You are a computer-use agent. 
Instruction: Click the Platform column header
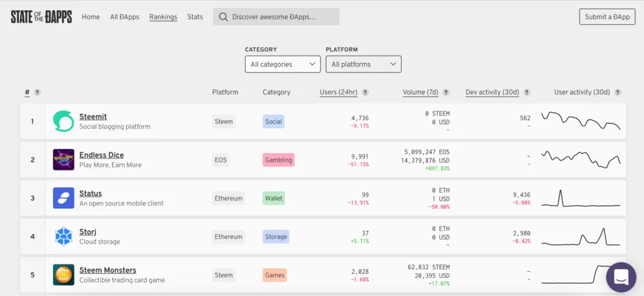(x=225, y=93)
